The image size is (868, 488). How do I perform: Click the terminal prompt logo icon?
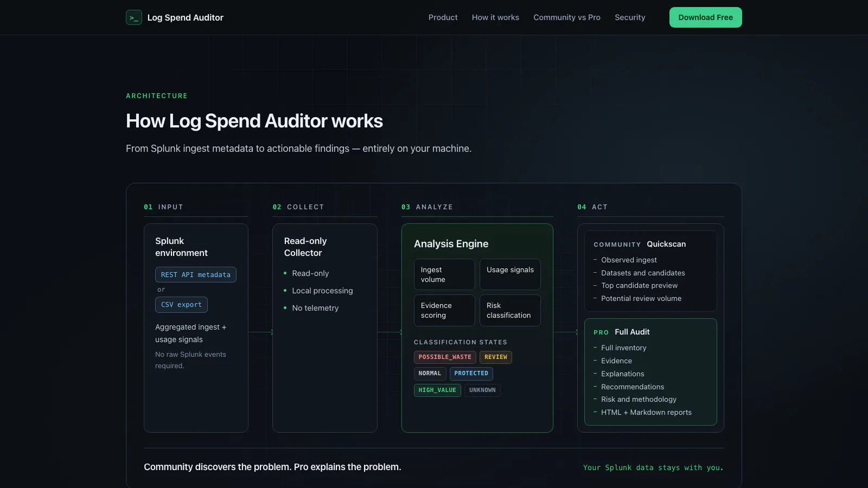[x=134, y=17]
